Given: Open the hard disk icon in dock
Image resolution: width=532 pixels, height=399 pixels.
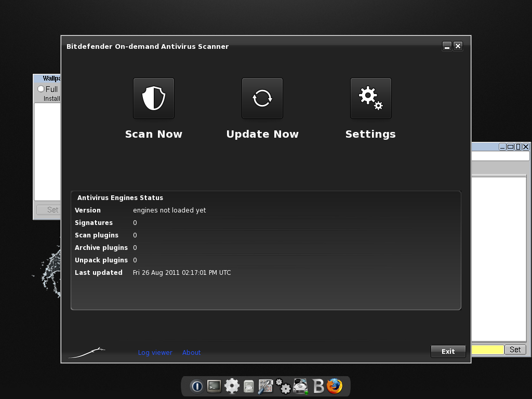Looking at the screenshot, I should pyautogui.click(x=301, y=387).
